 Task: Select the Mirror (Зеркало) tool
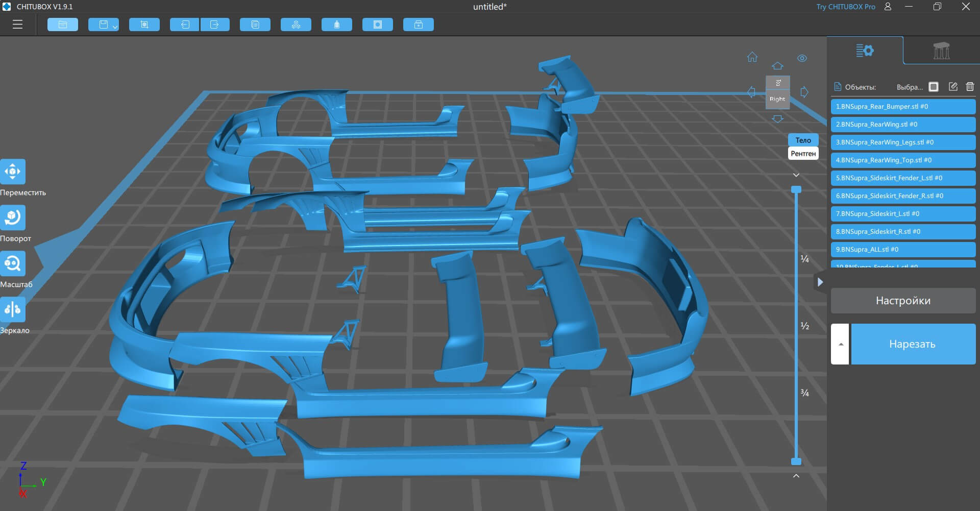(x=13, y=309)
